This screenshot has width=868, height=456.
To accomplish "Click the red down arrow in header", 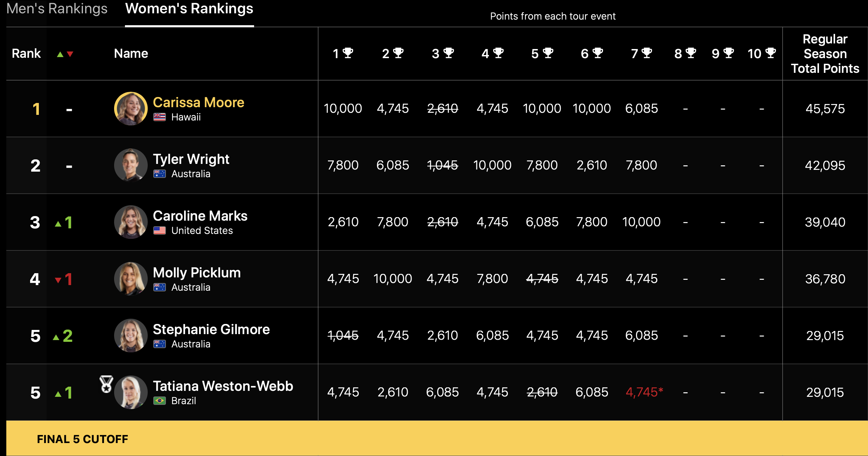I will pos(70,54).
